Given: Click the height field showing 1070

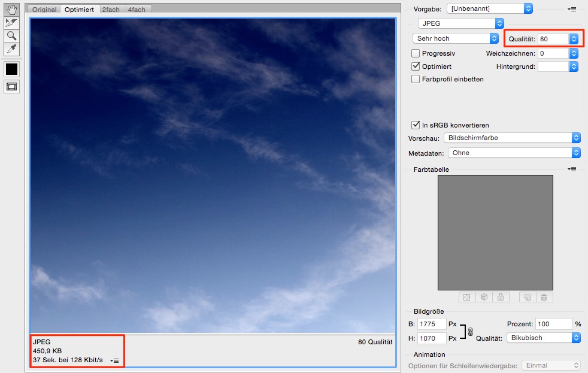Looking at the screenshot, I should point(432,338).
